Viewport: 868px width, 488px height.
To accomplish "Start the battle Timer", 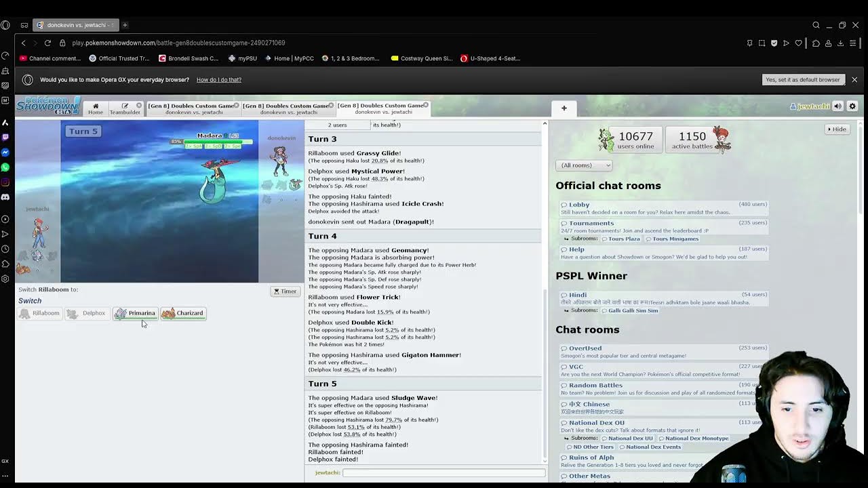I will click(x=285, y=291).
